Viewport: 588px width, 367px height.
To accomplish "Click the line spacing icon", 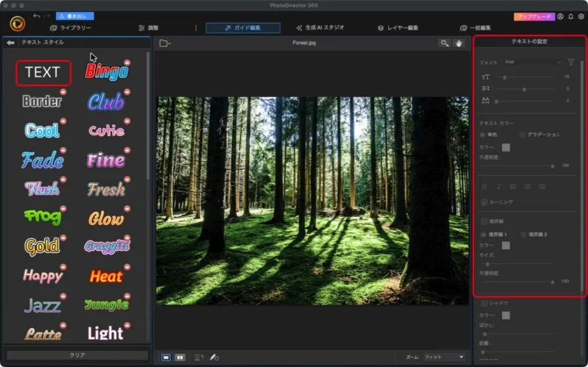I will click(486, 88).
